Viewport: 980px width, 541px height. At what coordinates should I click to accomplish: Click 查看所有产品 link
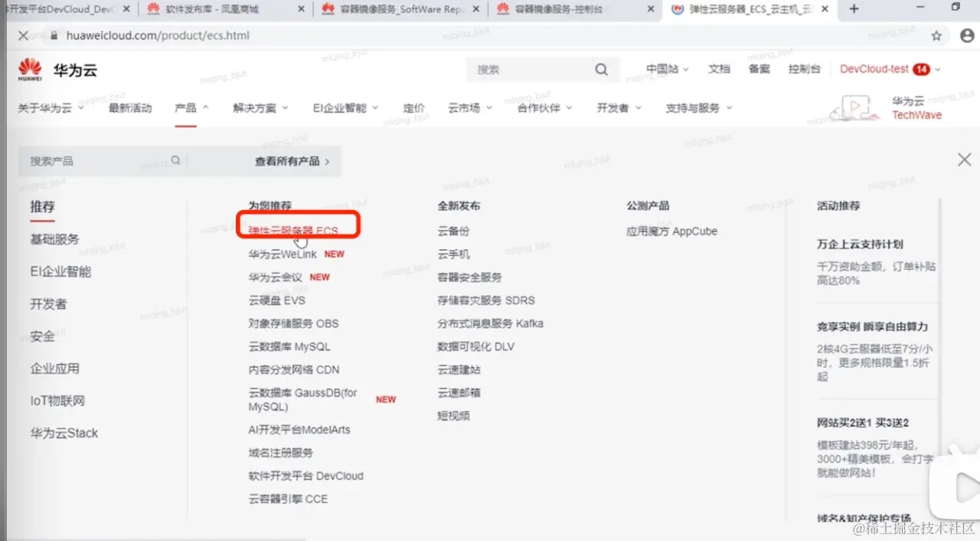point(292,162)
